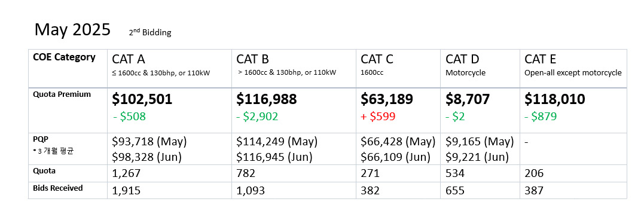The height and width of the screenshot is (223, 644).
Task: Click the 2nd Bidding label
Action: point(150,32)
